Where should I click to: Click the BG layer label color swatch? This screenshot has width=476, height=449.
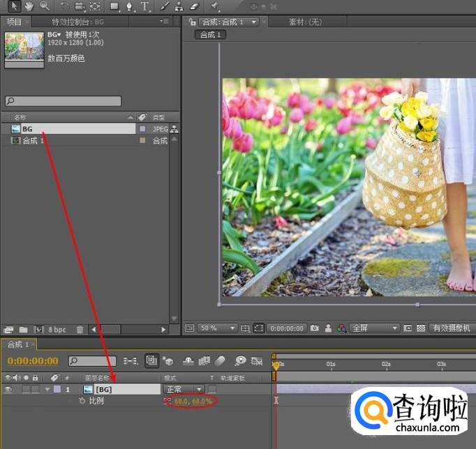pyautogui.click(x=57, y=389)
